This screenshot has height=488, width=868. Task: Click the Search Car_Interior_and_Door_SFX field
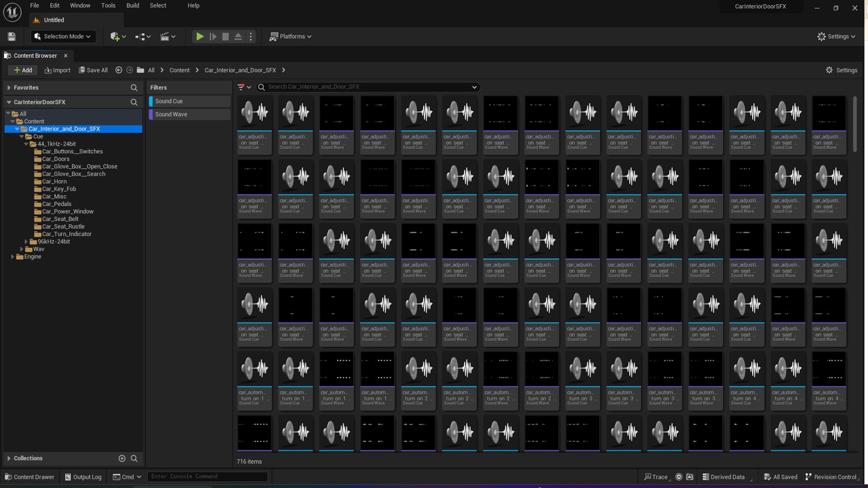pyautogui.click(x=368, y=87)
